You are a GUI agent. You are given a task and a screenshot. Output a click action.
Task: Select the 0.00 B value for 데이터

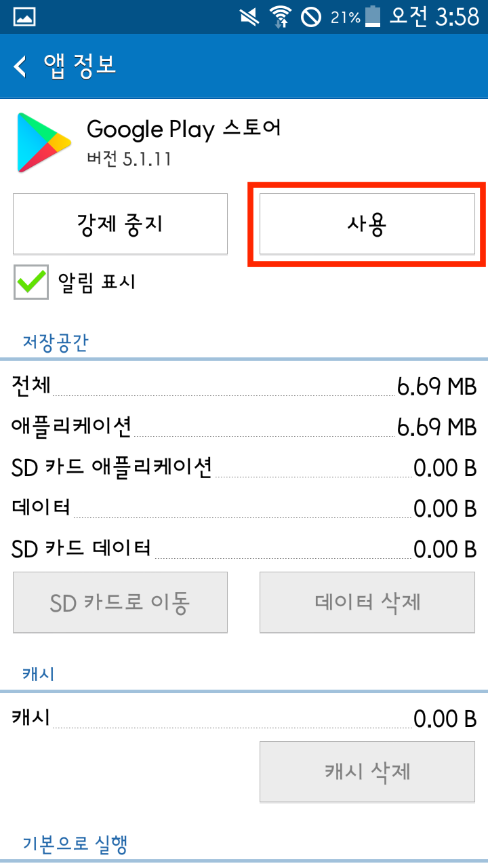(x=445, y=509)
